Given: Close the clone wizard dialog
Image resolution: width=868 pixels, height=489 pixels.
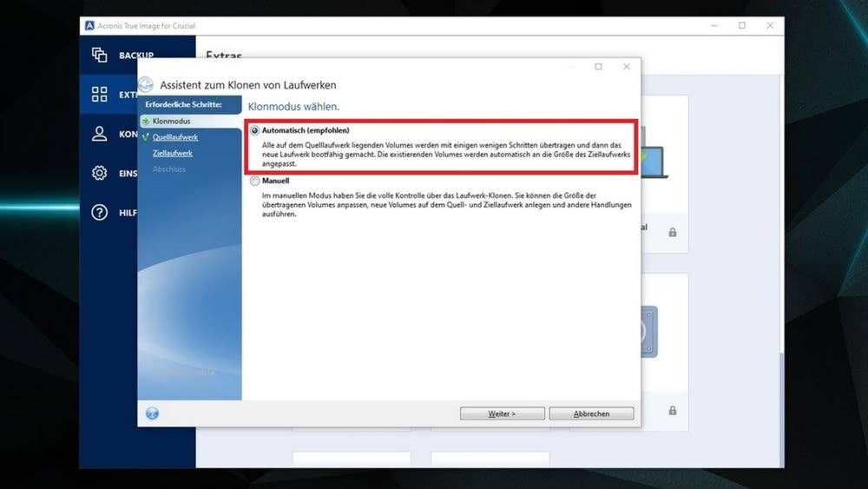Looking at the screenshot, I should [626, 67].
